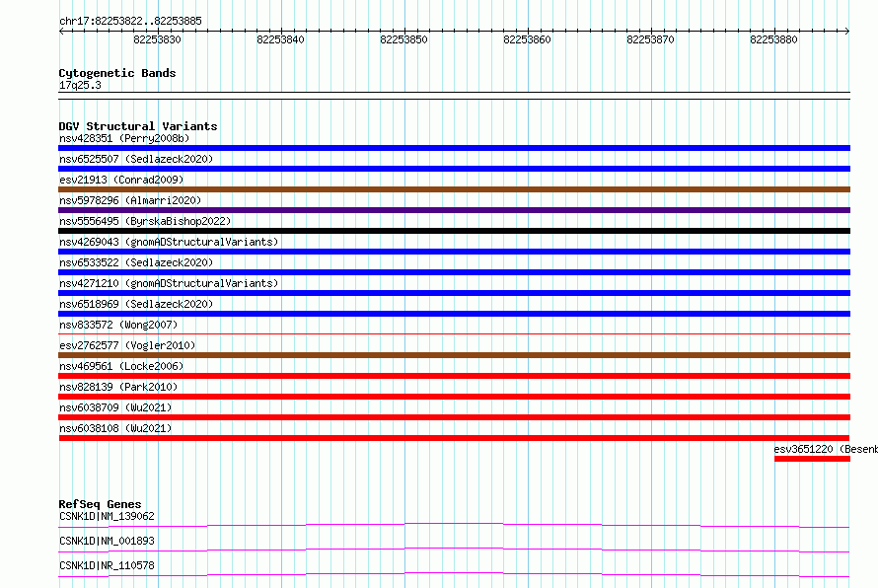Select the blue bar under nsv4269043
This screenshot has height=588, width=878.
point(454,252)
